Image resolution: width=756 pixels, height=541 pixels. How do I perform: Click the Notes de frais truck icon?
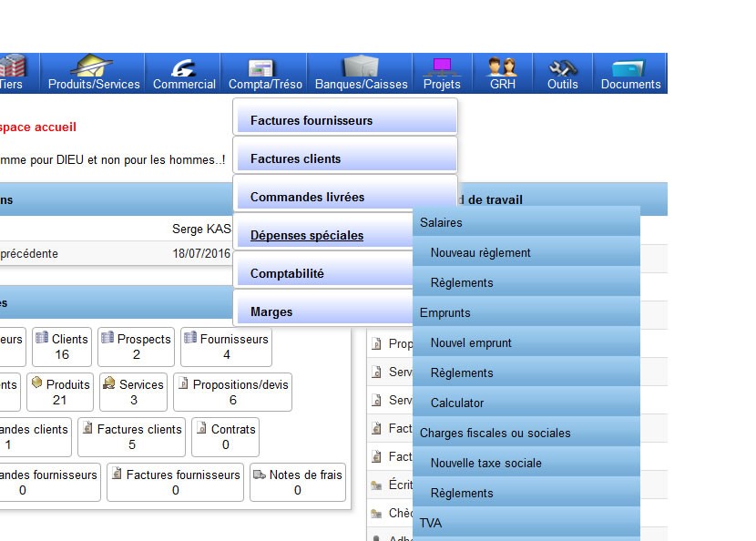coord(260,475)
